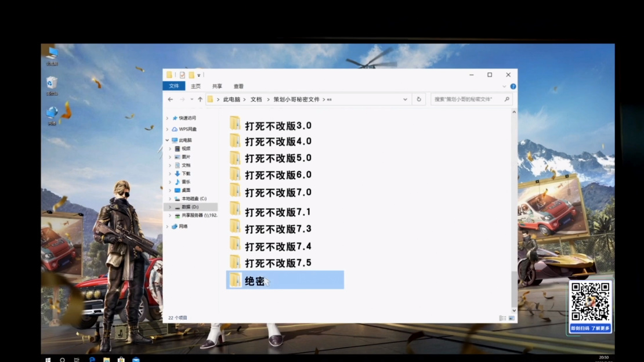This screenshot has height=362, width=644.
Task: Open taskbar search circle
Action: 62,360
